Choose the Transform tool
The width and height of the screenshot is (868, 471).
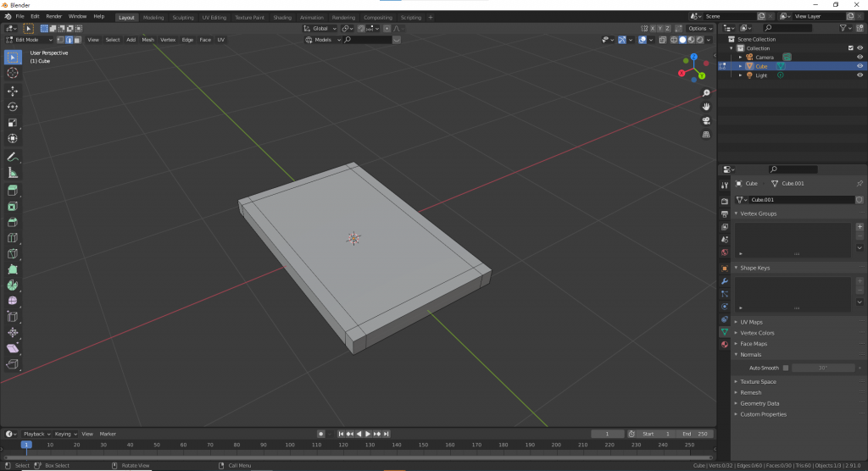click(x=13, y=138)
